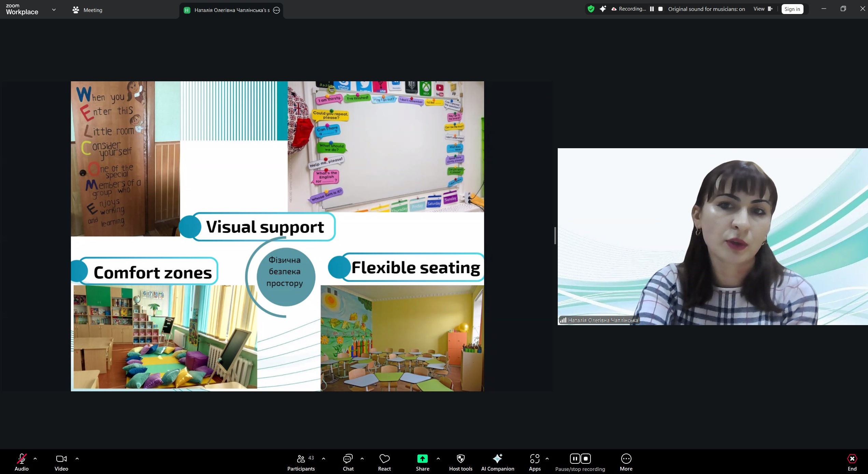Click the Sign in button
The height and width of the screenshot is (474, 868).
792,9
